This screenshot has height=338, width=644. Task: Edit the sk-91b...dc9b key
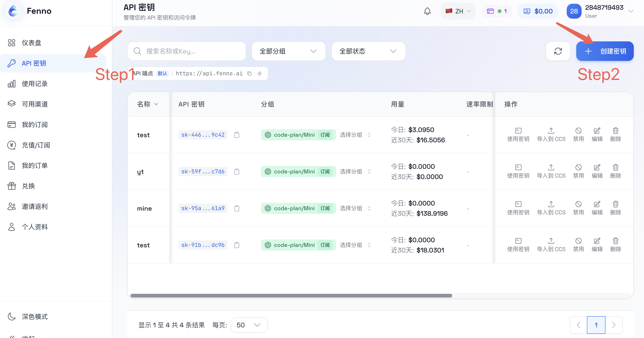pos(597,245)
